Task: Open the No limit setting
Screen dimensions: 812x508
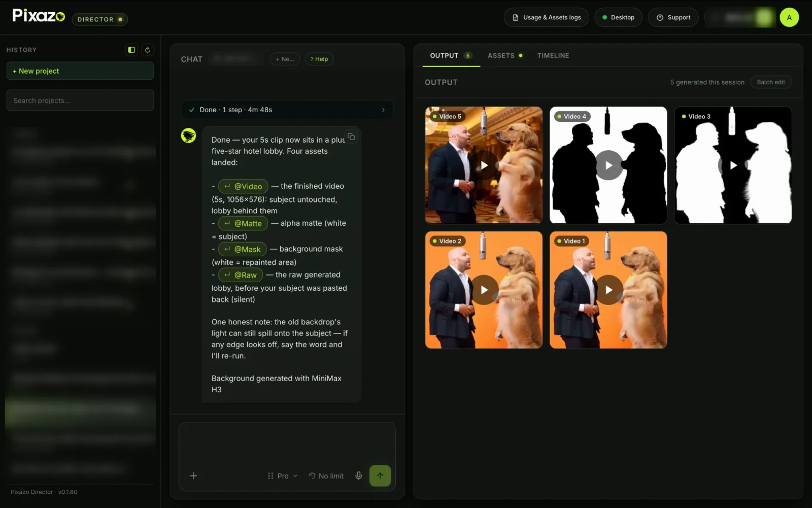Action: [326, 476]
